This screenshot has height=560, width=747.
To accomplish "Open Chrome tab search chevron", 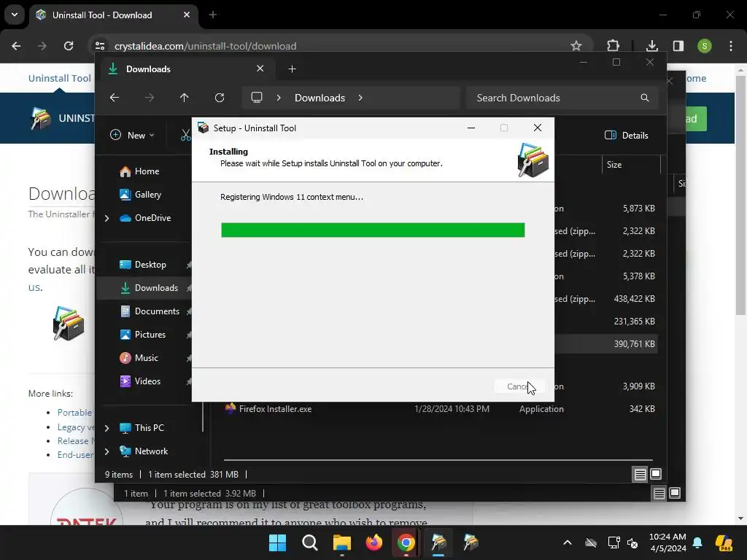I will click(15, 15).
